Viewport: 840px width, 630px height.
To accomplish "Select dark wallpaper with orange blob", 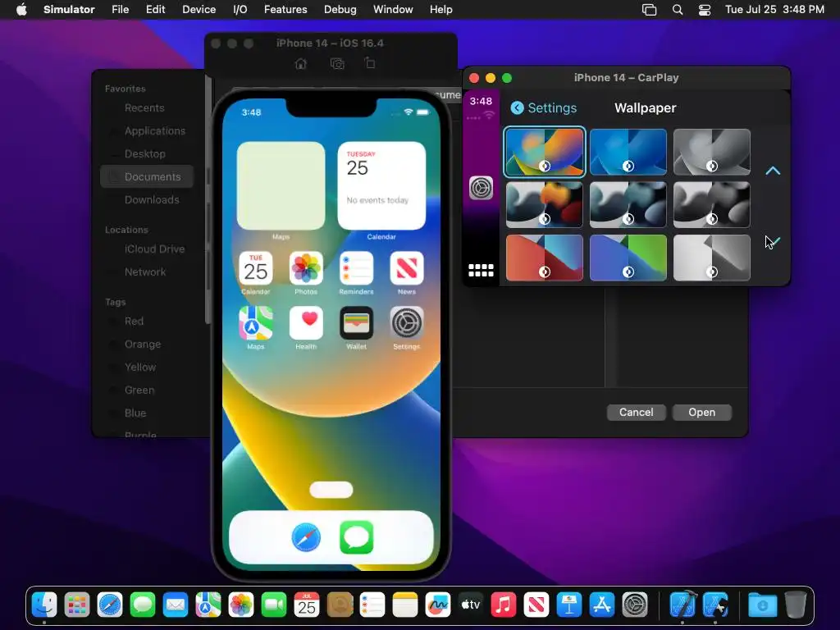I will pyautogui.click(x=545, y=204).
